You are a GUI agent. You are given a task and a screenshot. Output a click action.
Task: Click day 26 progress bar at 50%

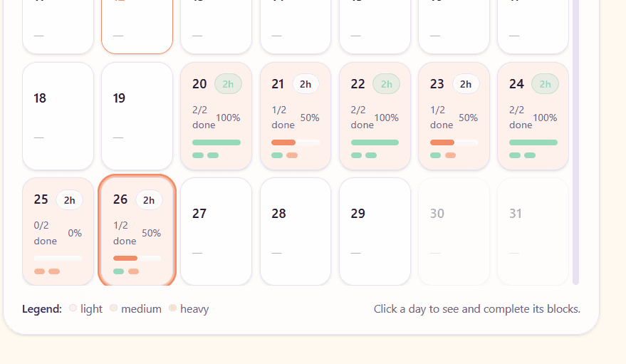point(137,258)
